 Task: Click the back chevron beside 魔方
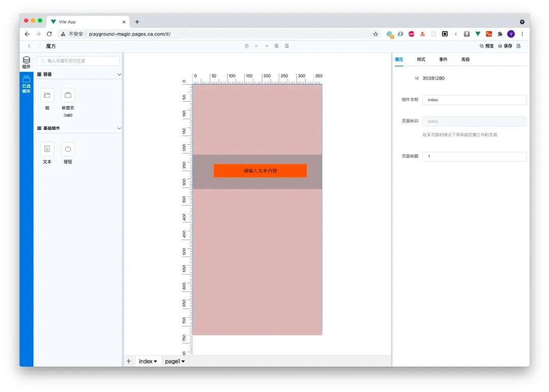(29, 46)
